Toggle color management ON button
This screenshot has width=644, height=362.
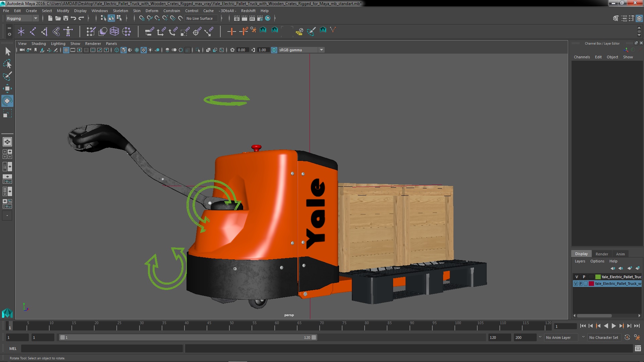274,50
